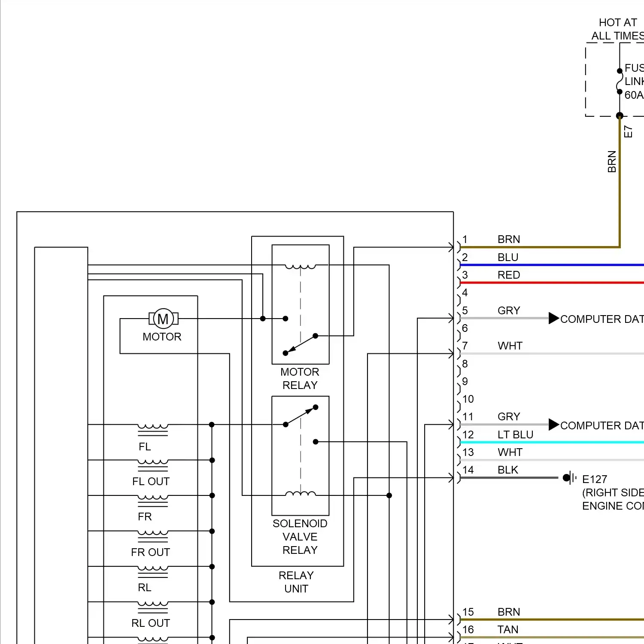Click the COMPUTER DATA arrow at pin 11

pos(554,425)
